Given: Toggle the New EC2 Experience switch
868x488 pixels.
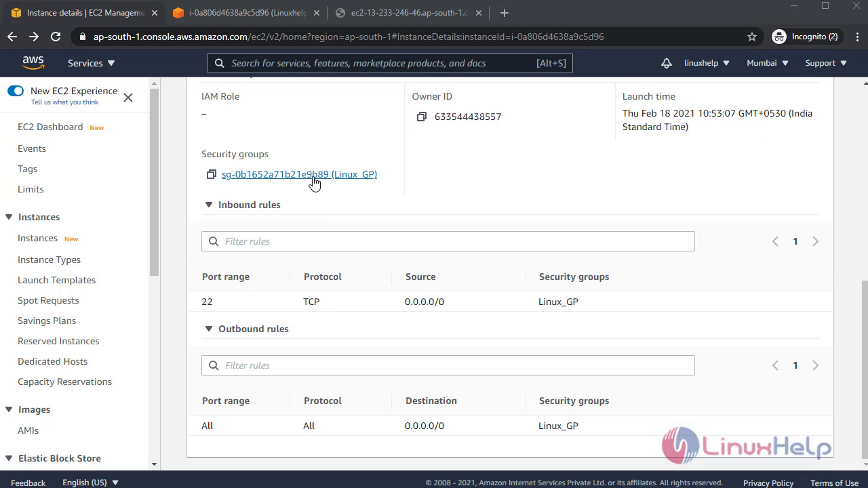Looking at the screenshot, I should [x=16, y=91].
